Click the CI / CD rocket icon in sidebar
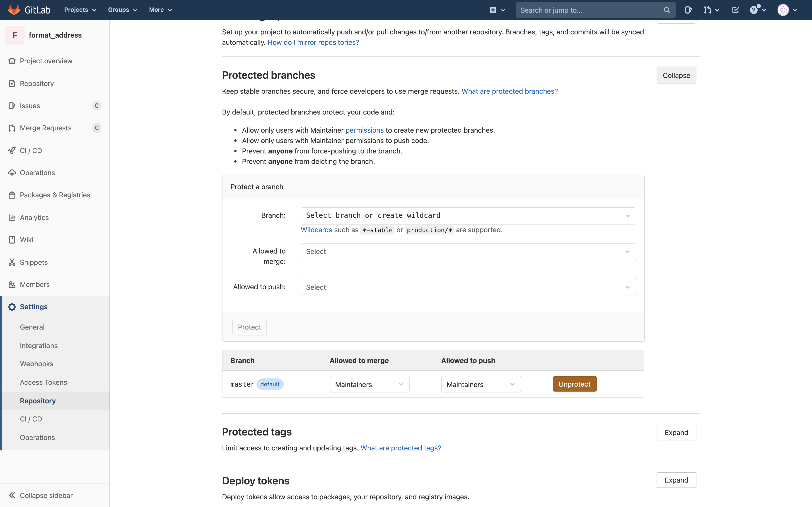The width and height of the screenshot is (812, 507). (x=12, y=151)
